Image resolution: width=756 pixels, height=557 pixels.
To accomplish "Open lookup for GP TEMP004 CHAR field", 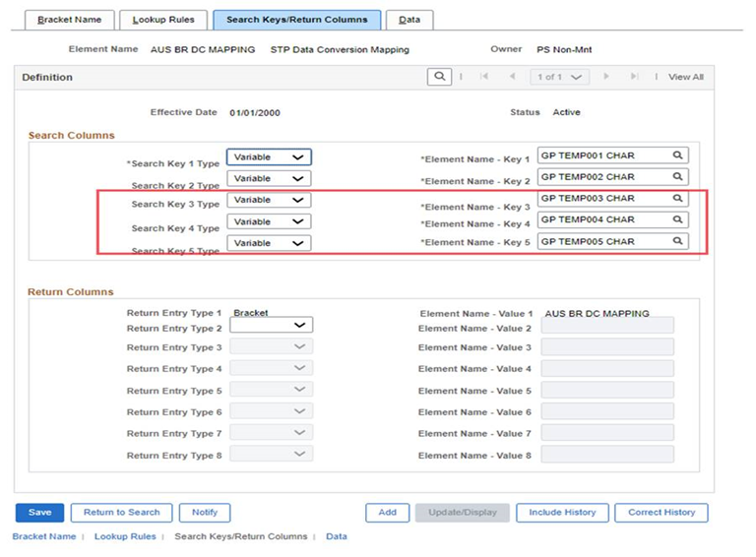I will [677, 219].
